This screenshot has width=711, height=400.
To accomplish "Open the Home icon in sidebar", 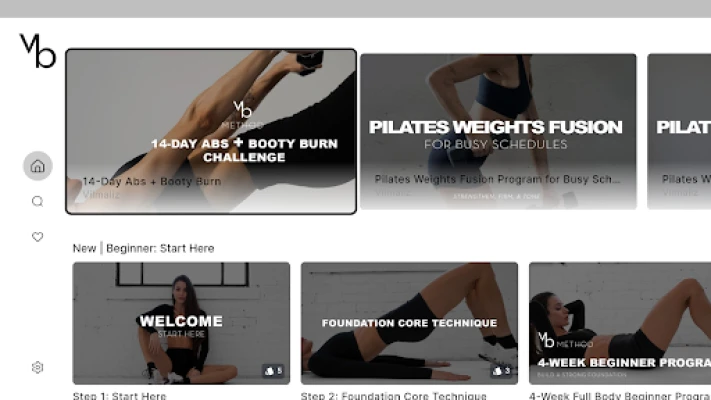I will [x=38, y=166].
